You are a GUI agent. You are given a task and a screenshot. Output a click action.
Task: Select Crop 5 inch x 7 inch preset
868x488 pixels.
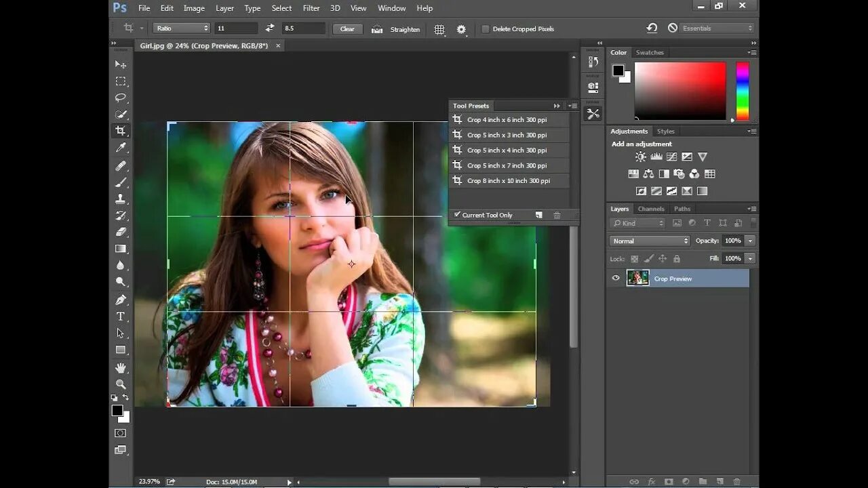point(509,165)
